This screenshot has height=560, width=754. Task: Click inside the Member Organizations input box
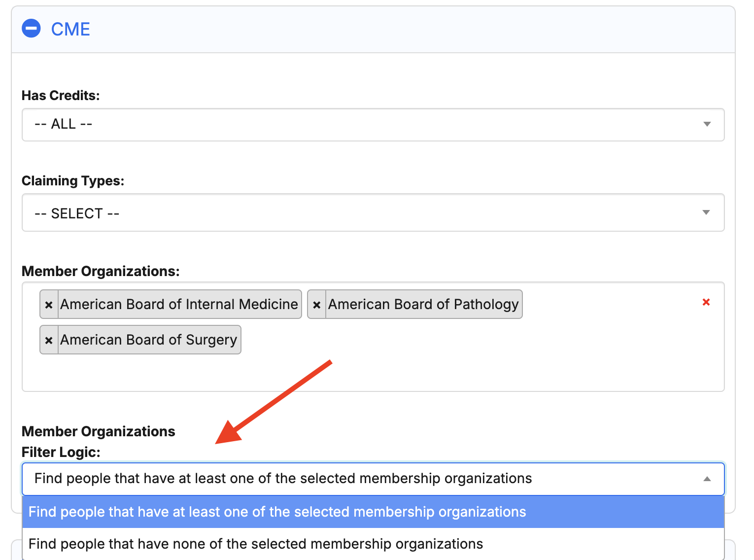[x=373, y=370]
